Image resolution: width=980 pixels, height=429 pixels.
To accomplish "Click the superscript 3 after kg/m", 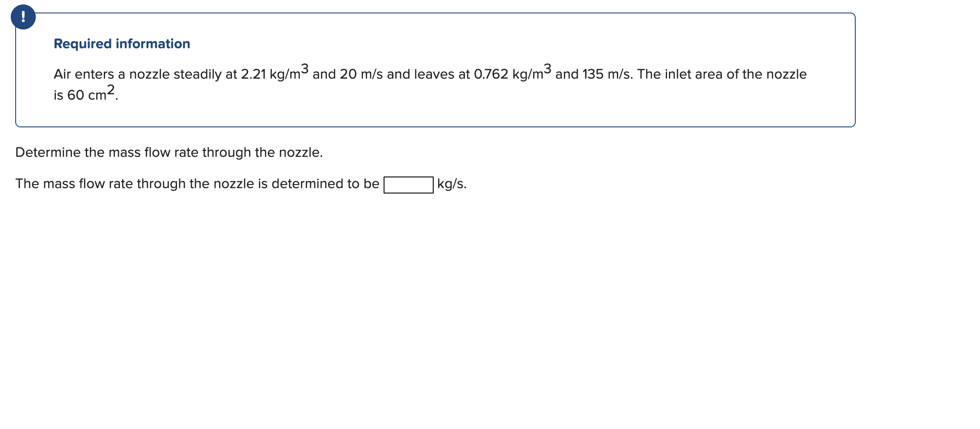I will point(305,68).
